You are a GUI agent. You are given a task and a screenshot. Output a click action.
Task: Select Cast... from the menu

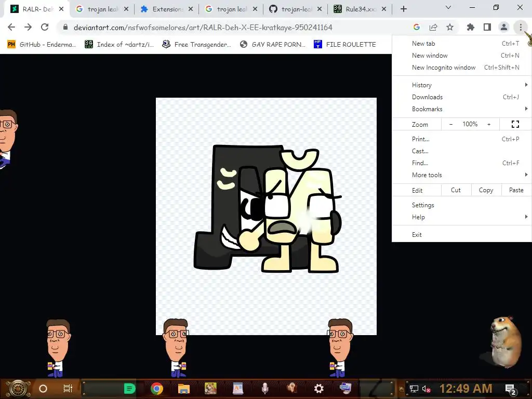click(462, 151)
